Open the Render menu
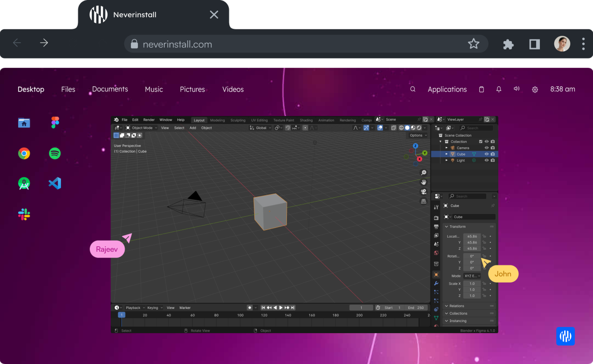The image size is (593, 364). pyautogui.click(x=149, y=120)
